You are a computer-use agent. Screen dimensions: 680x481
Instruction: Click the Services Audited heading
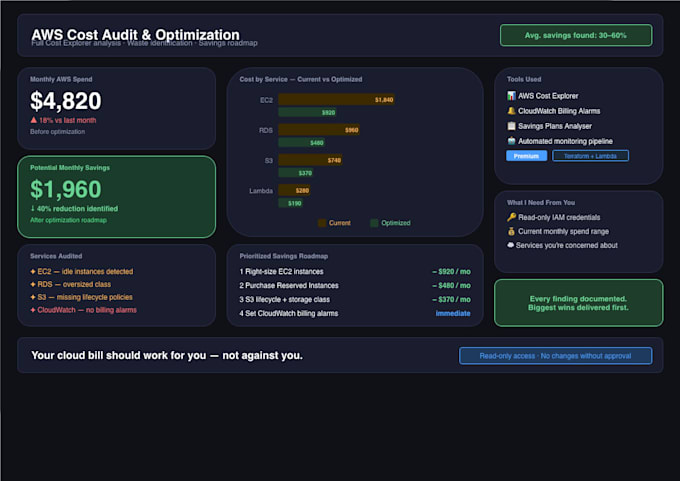pos(56,256)
